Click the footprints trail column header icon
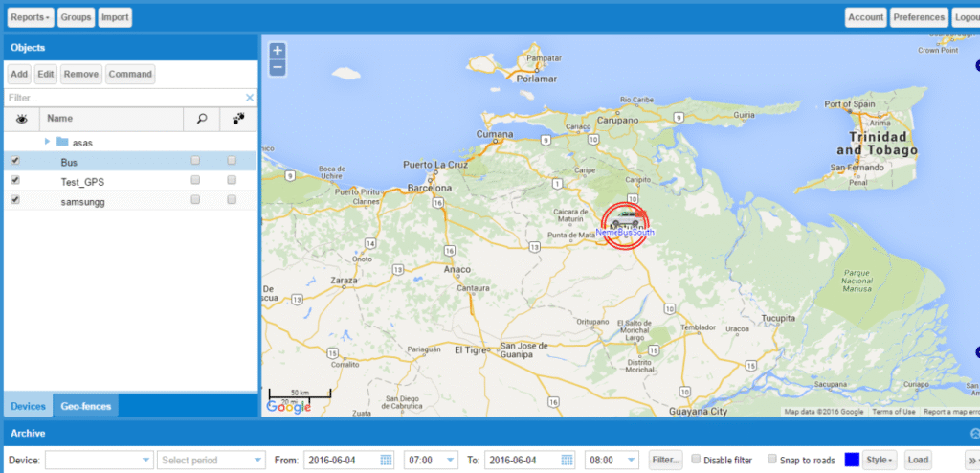 coord(237,119)
